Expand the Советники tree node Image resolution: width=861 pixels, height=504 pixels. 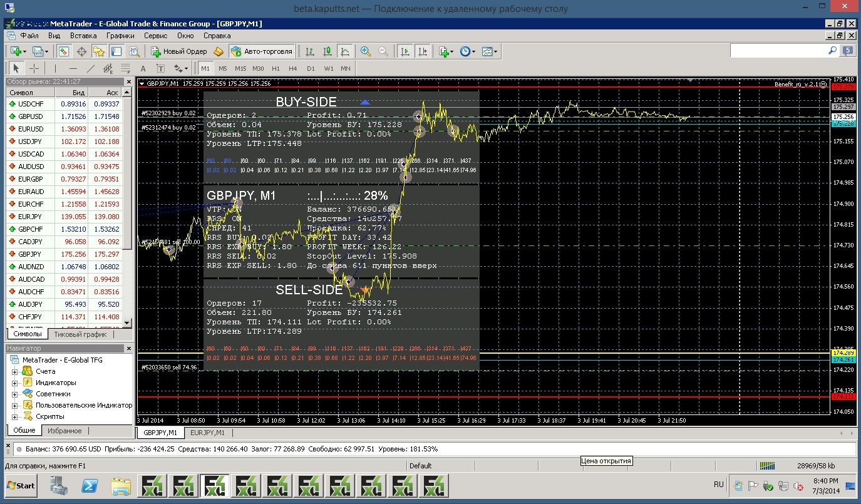pyautogui.click(x=14, y=394)
